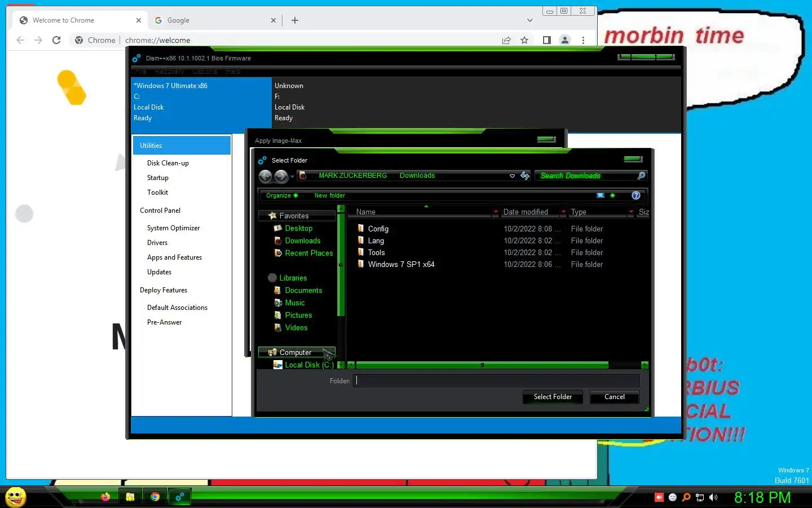Switch to the Google tab in Chrome
Image resolution: width=812 pixels, height=508 pixels.
click(x=215, y=20)
